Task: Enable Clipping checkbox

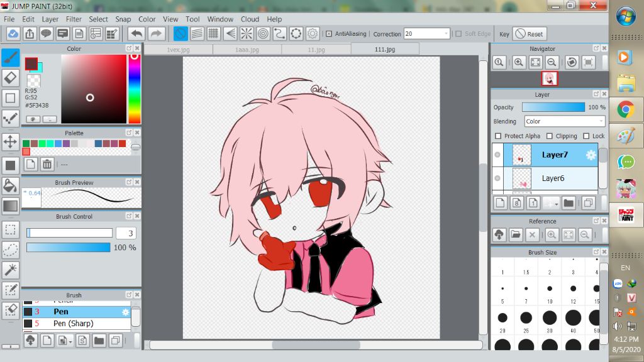Action: (x=550, y=136)
